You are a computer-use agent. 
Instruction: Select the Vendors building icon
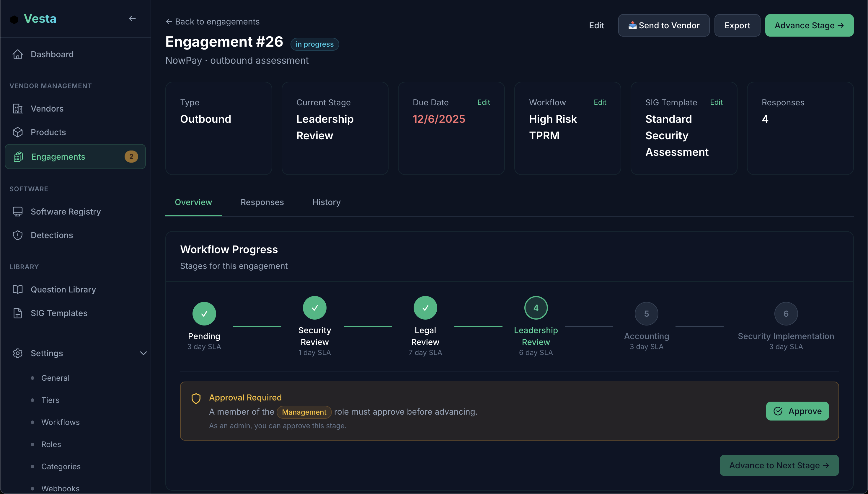pos(18,109)
